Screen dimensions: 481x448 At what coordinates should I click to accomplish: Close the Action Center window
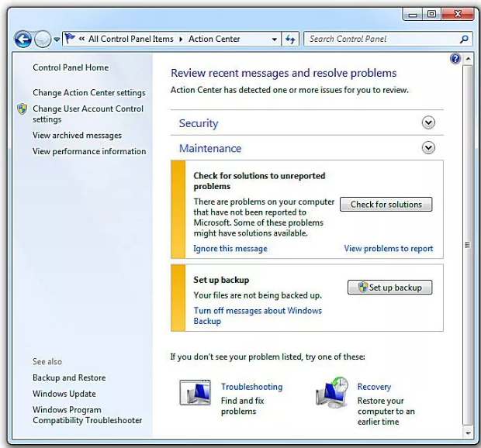point(458,14)
